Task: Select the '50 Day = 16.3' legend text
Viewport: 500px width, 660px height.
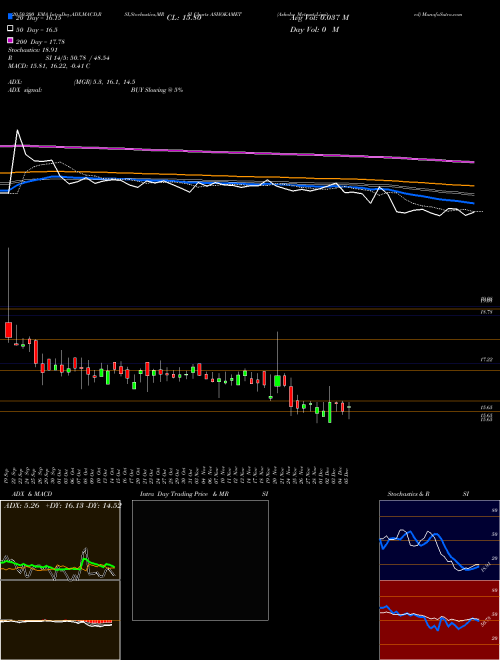Action: coord(37,30)
